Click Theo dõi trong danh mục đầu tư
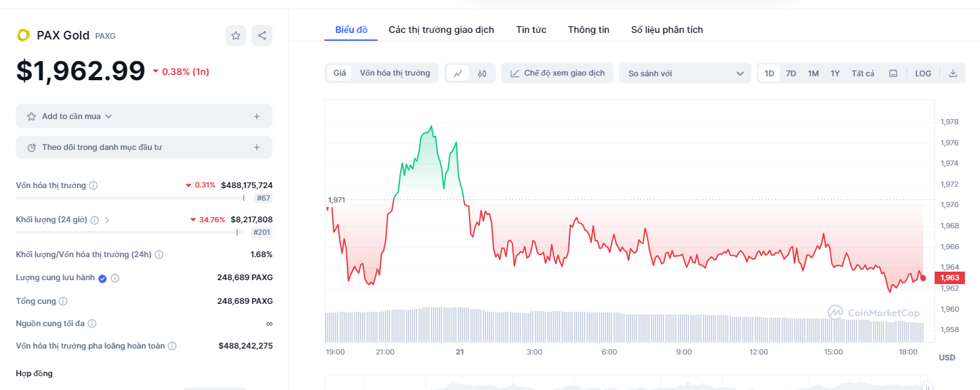Screen dimensions: 980x390 click(x=102, y=147)
